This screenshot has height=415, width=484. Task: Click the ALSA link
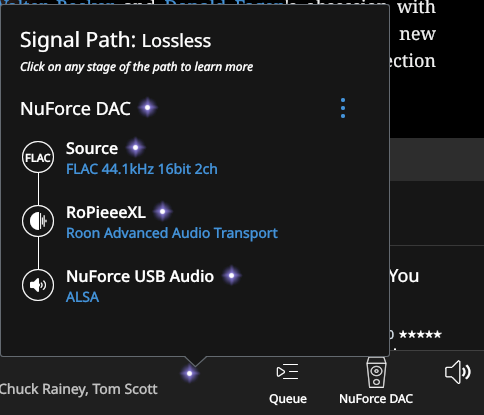click(82, 297)
